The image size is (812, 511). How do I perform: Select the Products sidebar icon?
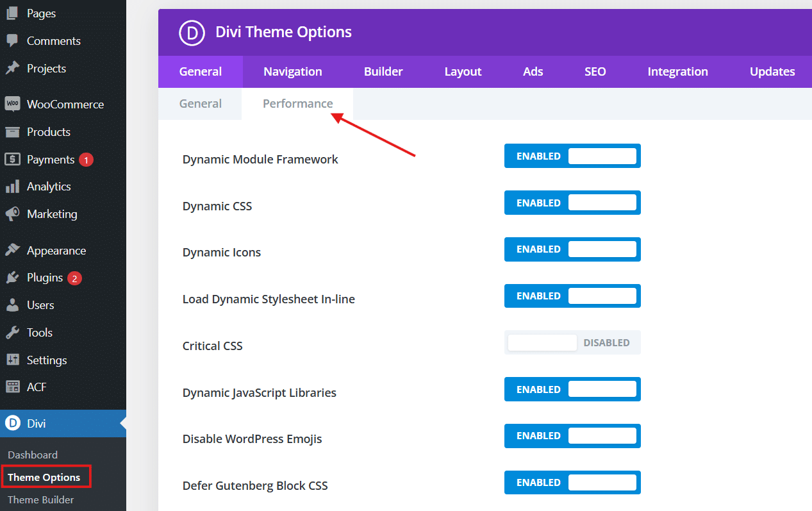[x=11, y=131]
